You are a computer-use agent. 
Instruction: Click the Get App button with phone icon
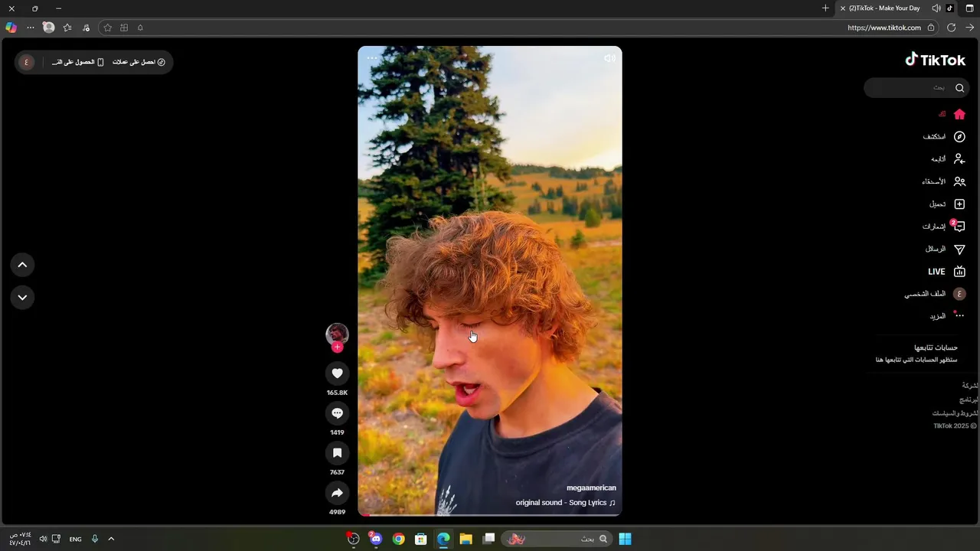pyautogui.click(x=77, y=62)
